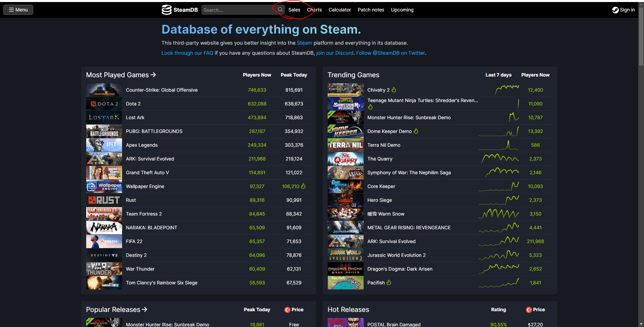644x327 pixels.
Task: Open the Terra Nil Demo thumbnail
Action: (x=345, y=145)
